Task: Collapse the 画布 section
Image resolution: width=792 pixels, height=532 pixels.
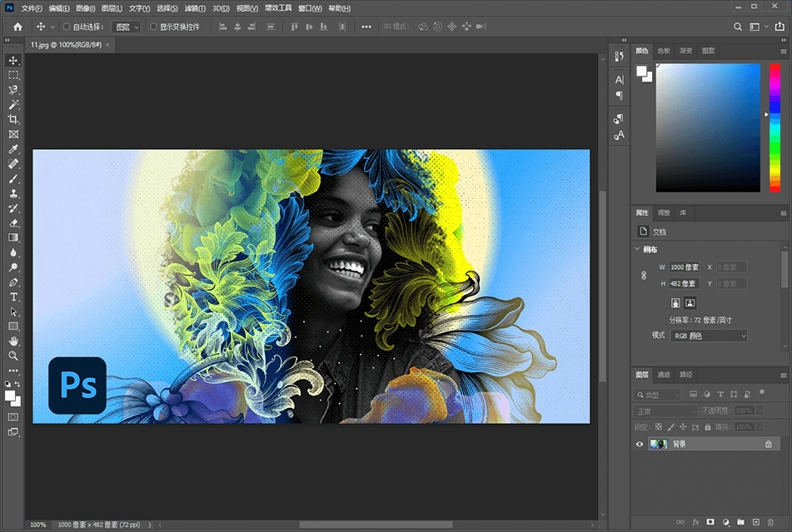Action: pos(638,249)
